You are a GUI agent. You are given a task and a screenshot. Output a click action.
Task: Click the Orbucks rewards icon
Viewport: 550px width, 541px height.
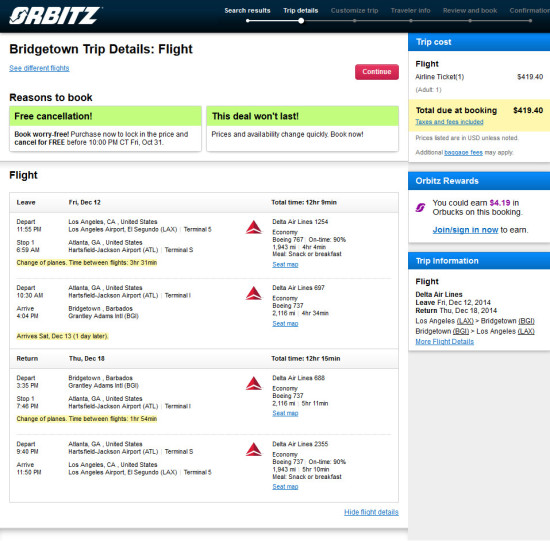point(420,208)
